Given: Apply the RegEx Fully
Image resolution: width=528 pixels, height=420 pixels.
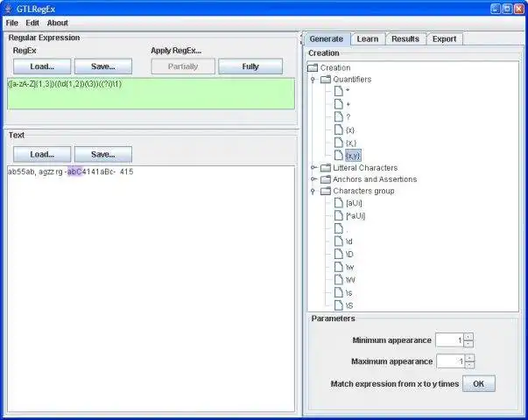Looking at the screenshot, I should point(250,66).
